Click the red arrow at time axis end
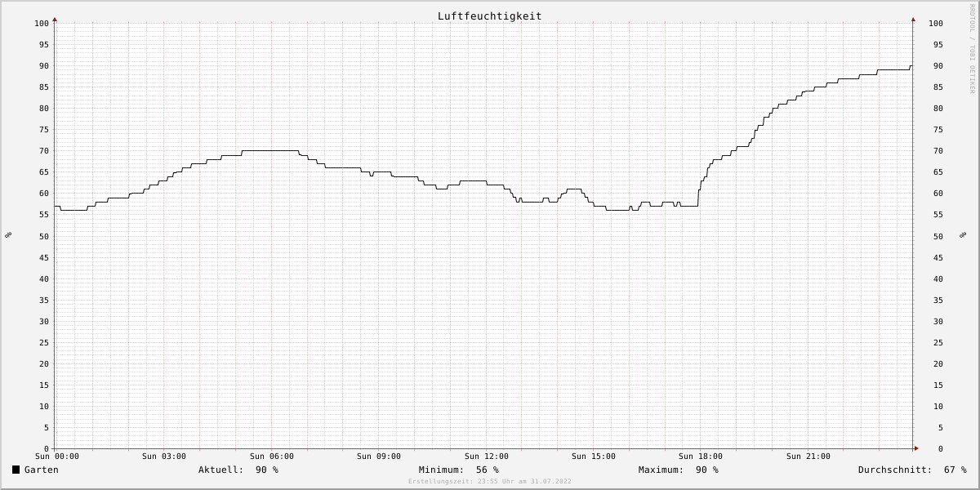The width and height of the screenshot is (980, 490). point(916,448)
